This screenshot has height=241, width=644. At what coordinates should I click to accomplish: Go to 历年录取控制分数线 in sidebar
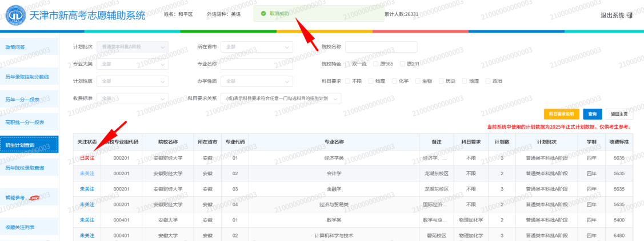pyautogui.click(x=29, y=77)
